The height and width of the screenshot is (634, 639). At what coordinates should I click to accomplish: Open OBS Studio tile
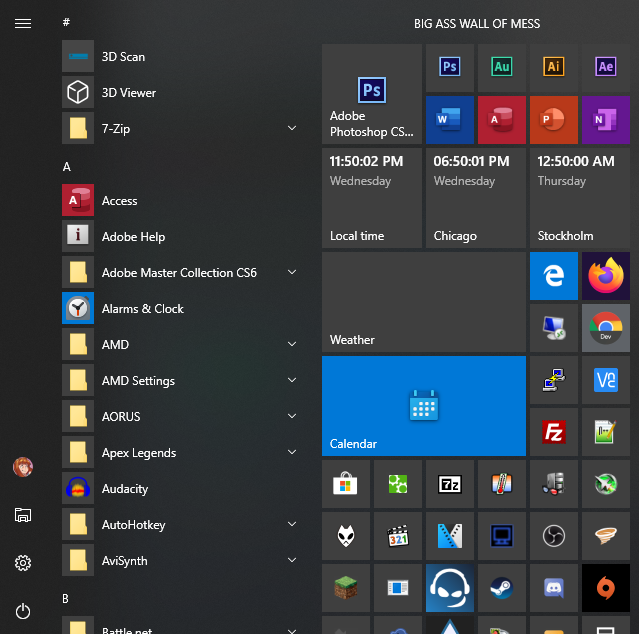tap(554, 536)
